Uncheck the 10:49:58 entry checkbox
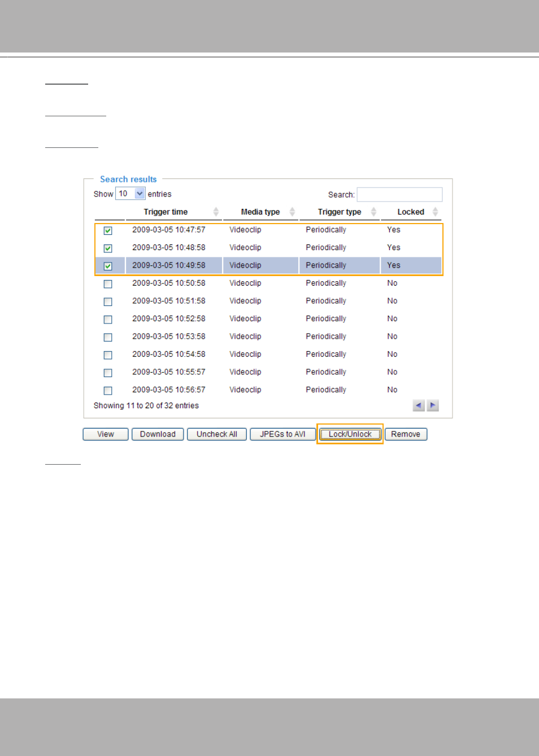 click(x=108, y=266)
